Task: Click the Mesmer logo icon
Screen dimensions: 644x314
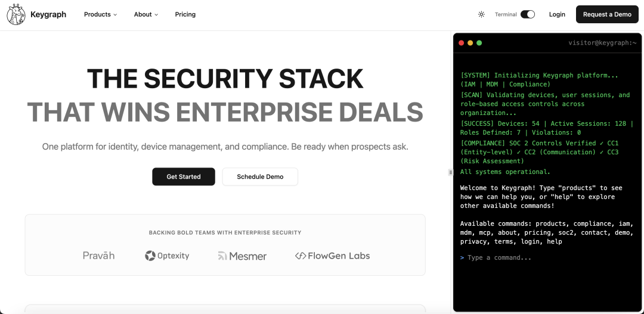Action: coord(222,256)
